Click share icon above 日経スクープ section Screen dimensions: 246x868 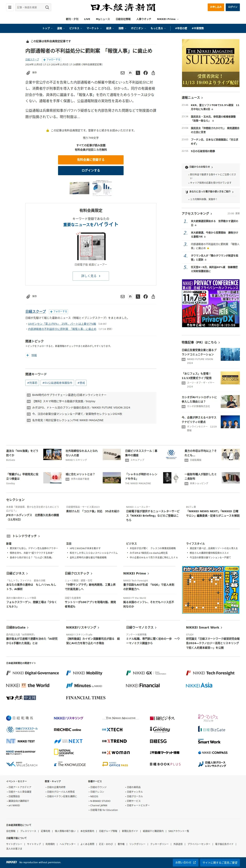[153, 297]
